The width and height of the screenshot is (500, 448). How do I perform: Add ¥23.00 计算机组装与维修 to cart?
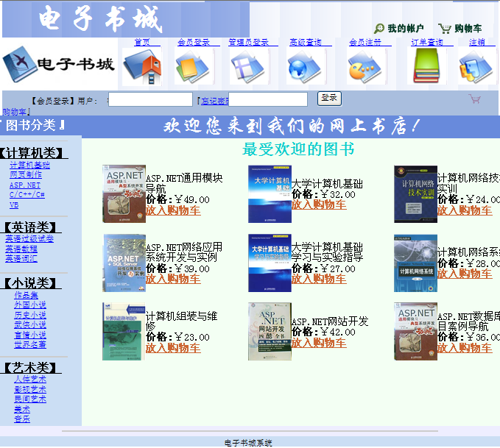tap(173, 348)
